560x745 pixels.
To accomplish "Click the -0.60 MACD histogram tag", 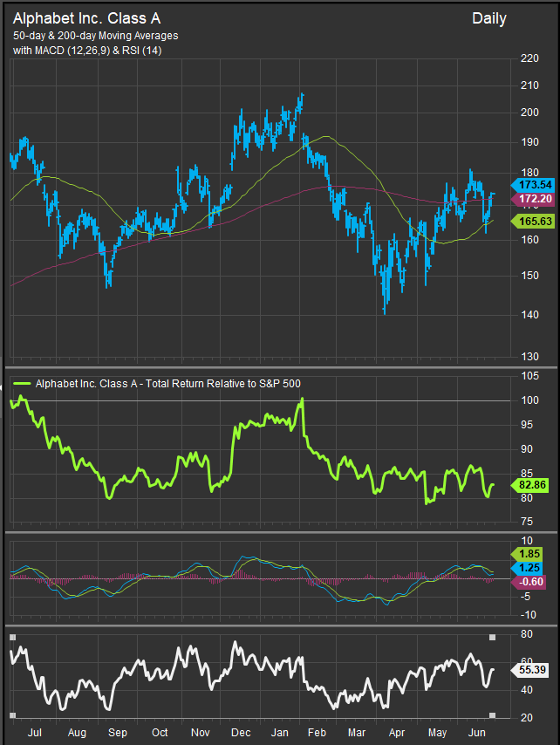I will coord(531,583).
